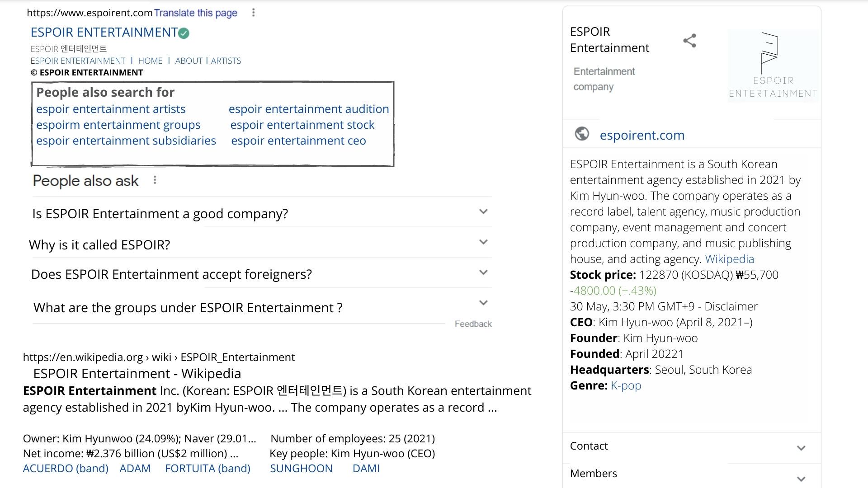Open the ADAM link
This screenshot has width=868, height=488.
pos(135,469)
